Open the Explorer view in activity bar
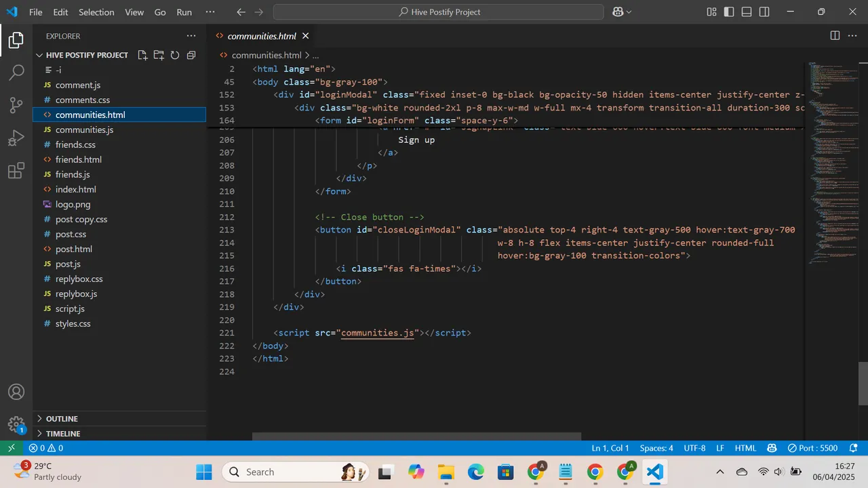The height and width of the screenshot is (488, 868). coord(16,41)
